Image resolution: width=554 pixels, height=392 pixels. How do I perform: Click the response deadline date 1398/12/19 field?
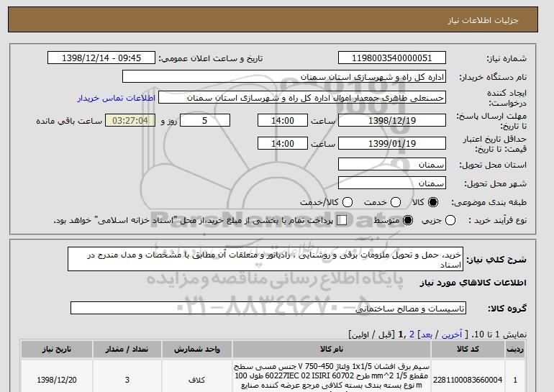[x=392, y=120]
